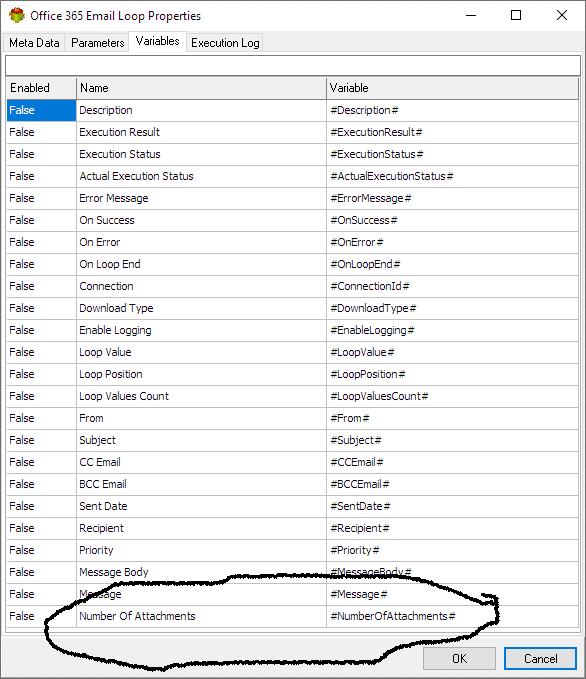586x679 pixels.
Task: Click the #ErrorMessage# variable cell
Action: point(453,198)
